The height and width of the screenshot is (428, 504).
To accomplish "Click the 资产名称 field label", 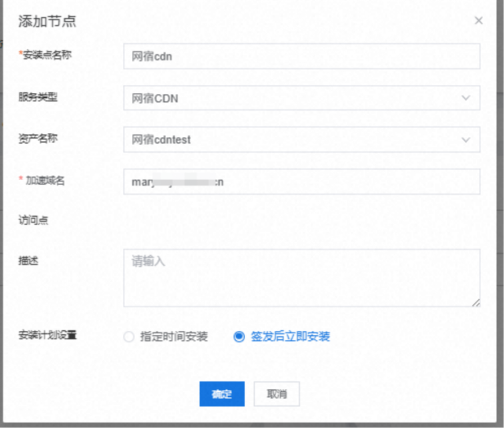I will (38, 139).
